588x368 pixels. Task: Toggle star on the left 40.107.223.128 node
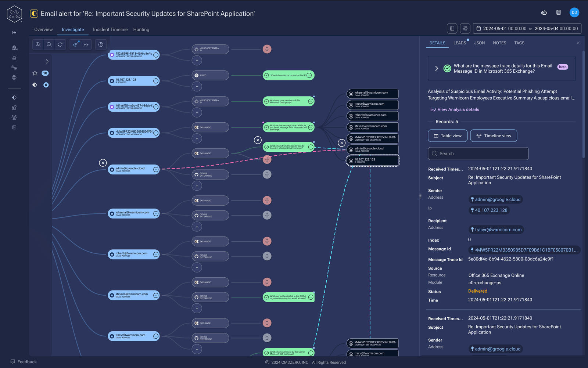click(112, 81)
